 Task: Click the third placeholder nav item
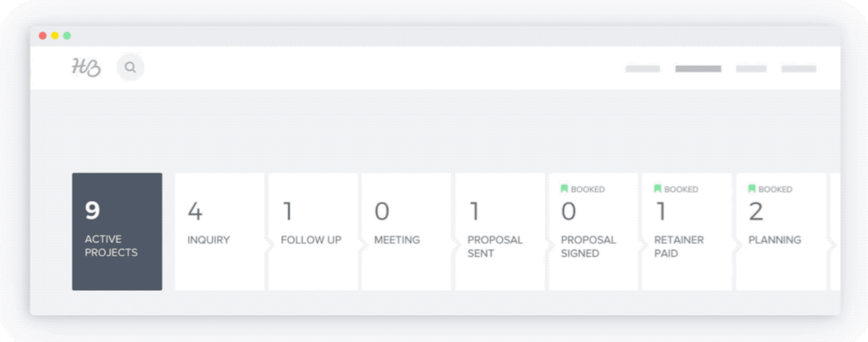click(751, 69)
